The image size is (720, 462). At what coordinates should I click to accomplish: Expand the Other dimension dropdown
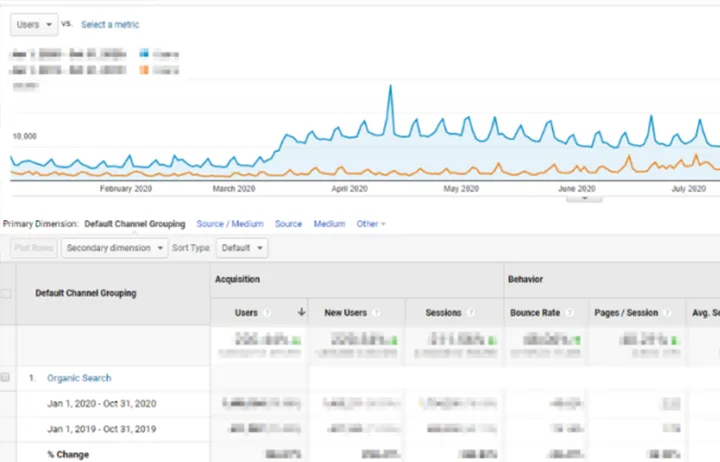tap(371, 224)
